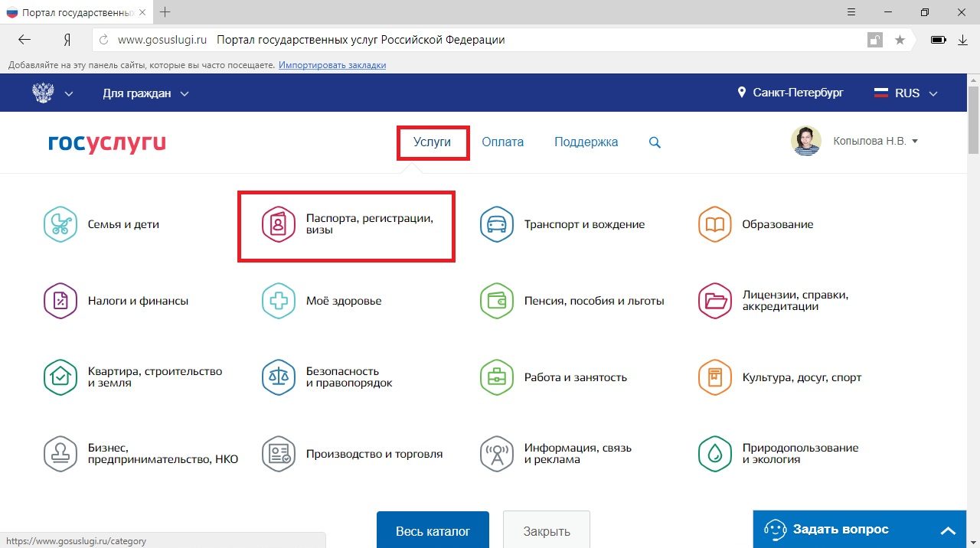Click the госуслуги logo
Screen dimensions: 980x548
(x=106, y=143)
